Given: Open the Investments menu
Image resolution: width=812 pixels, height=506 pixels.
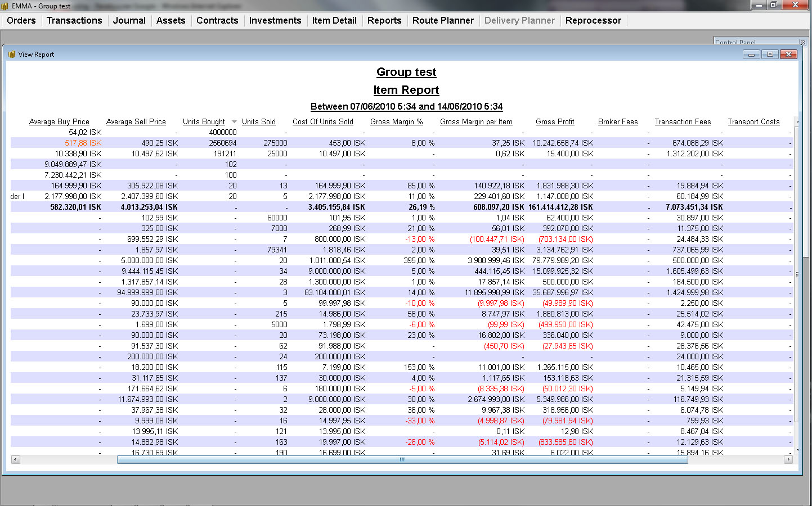Looking at the screenshot, I should (275, 20).
